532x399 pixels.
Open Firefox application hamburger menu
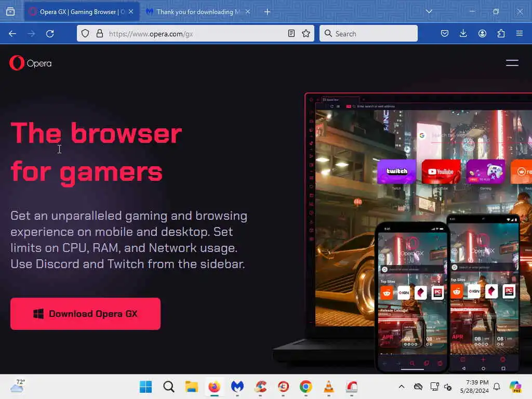pos(520,33)
